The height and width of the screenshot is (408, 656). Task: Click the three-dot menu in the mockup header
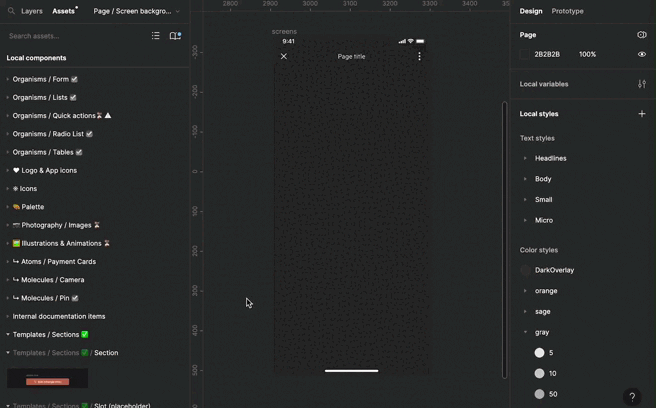419,57
